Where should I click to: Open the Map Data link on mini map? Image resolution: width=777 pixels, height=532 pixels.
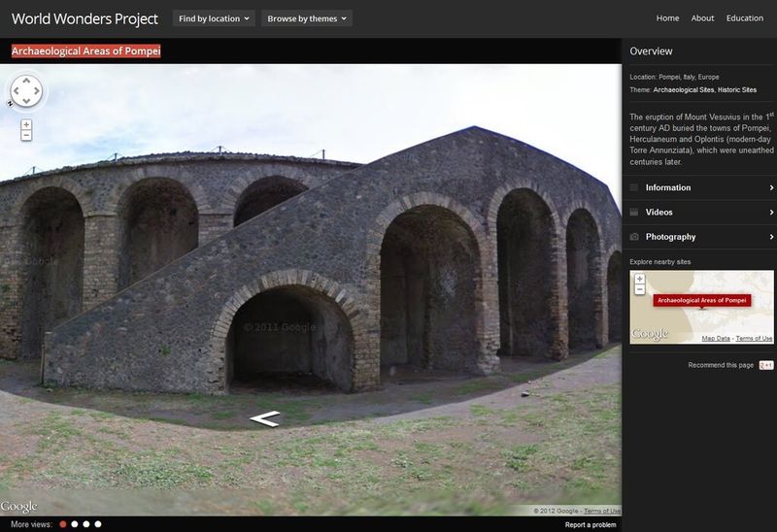(x=716, y=338)
